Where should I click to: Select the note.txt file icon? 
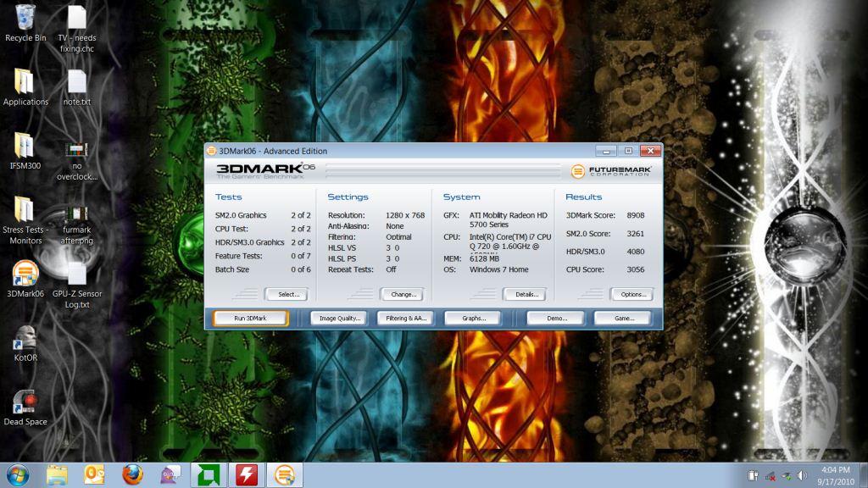(77, 87)
